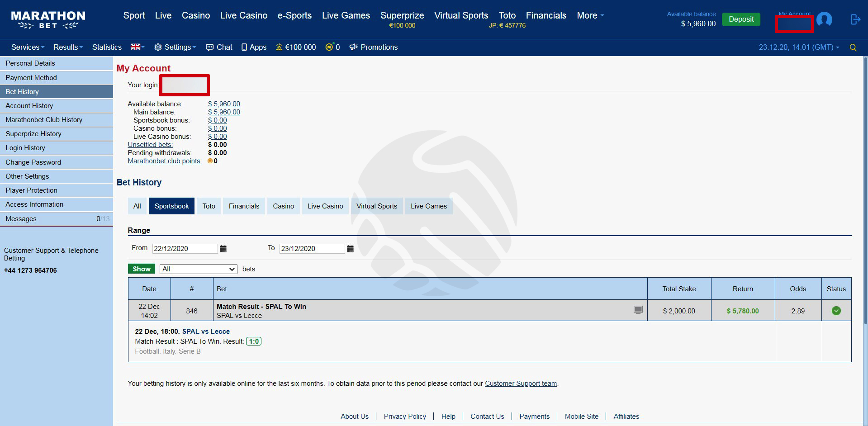Open the UK flag language selector

[138, 47]
